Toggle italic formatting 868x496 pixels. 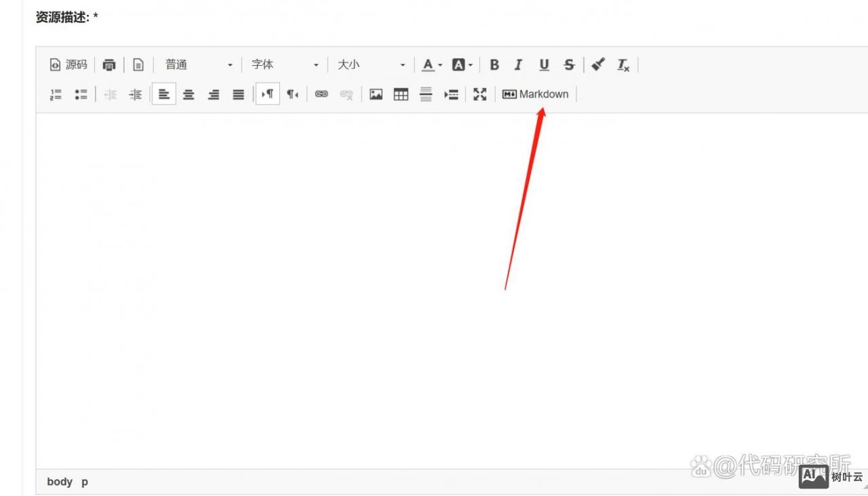click(519, 65)
